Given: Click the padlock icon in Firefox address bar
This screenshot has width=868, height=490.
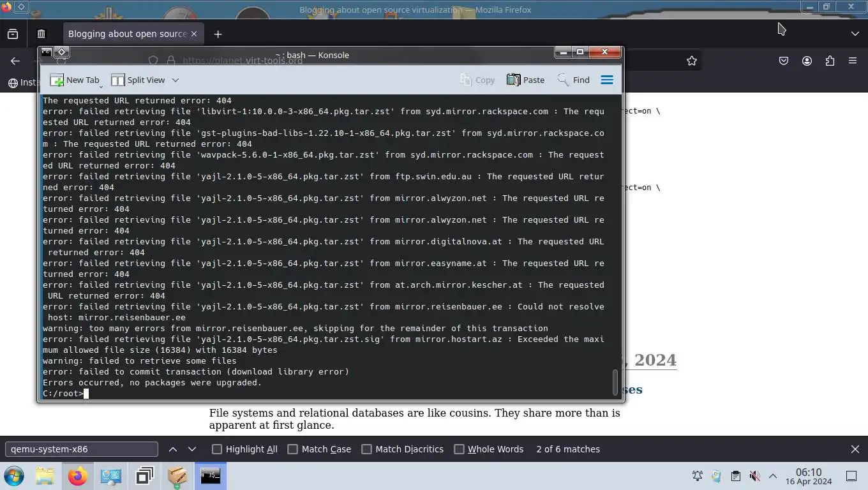Looking at the screenshot, I should (x=171, y=61).
